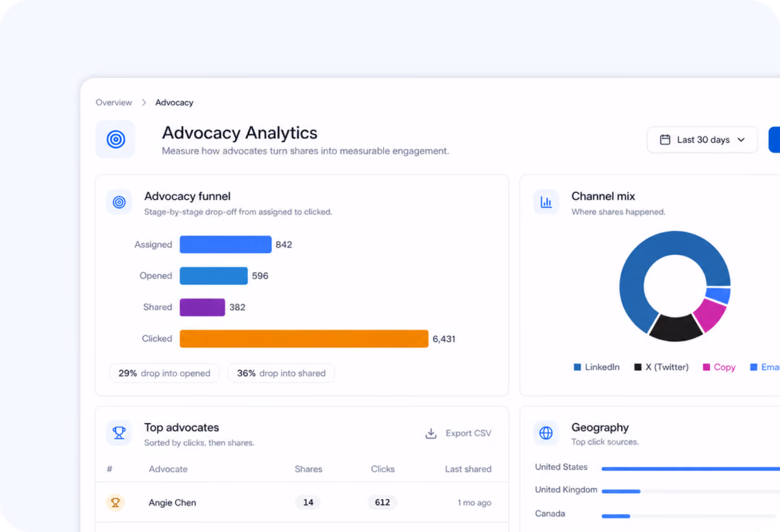Click the Channel mix bar chart icon
This screenshot has height=532, width=780.
pyautogui.click(x=546, y=202)
